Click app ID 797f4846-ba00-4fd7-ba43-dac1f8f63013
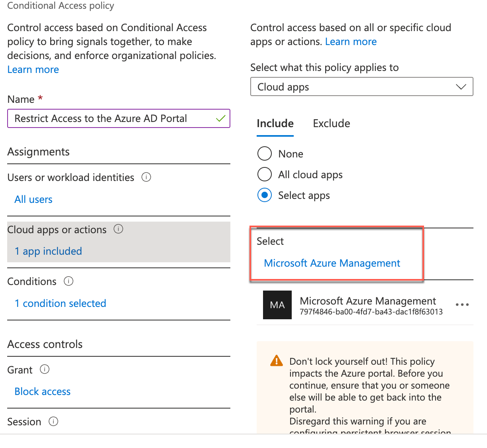Image resolution: width=487 pixels, height=448 pixels. 371,312
